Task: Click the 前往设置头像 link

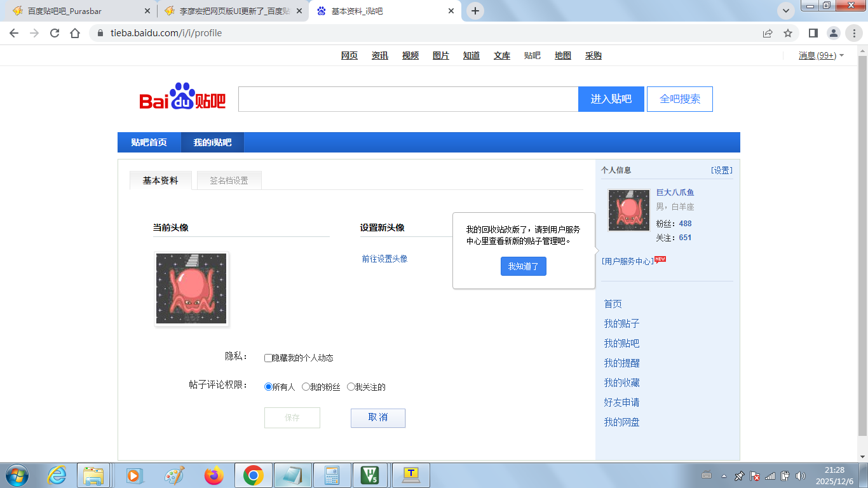Action: click(384, 259)
